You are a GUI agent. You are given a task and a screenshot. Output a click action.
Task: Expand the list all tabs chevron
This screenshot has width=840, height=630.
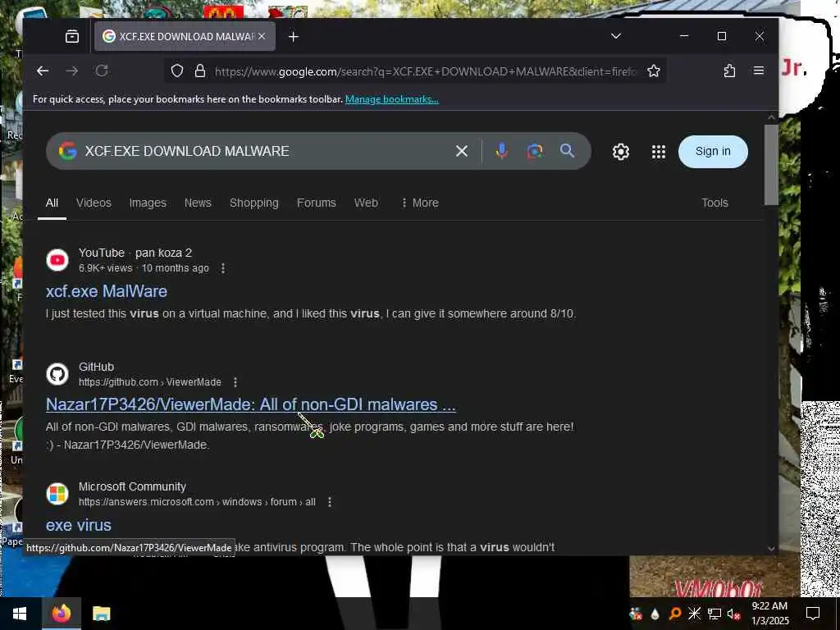pyautogui.click(x=616, y=36)
